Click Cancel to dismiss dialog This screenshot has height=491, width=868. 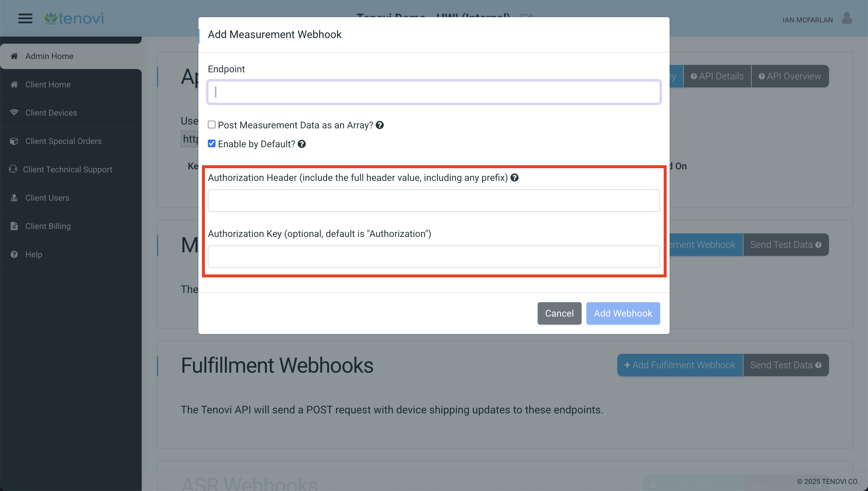pyautogui.click(x=559, y=313)
